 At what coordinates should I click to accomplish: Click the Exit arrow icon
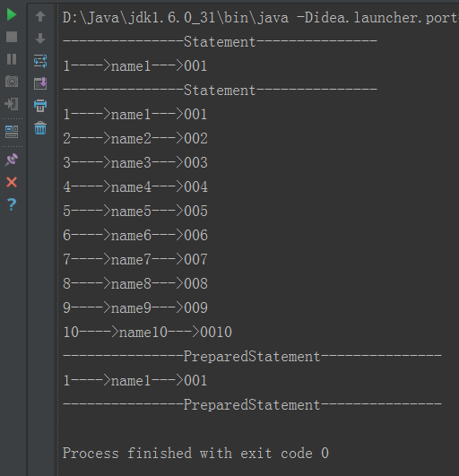pyautogui.click(x=12, y=104)
